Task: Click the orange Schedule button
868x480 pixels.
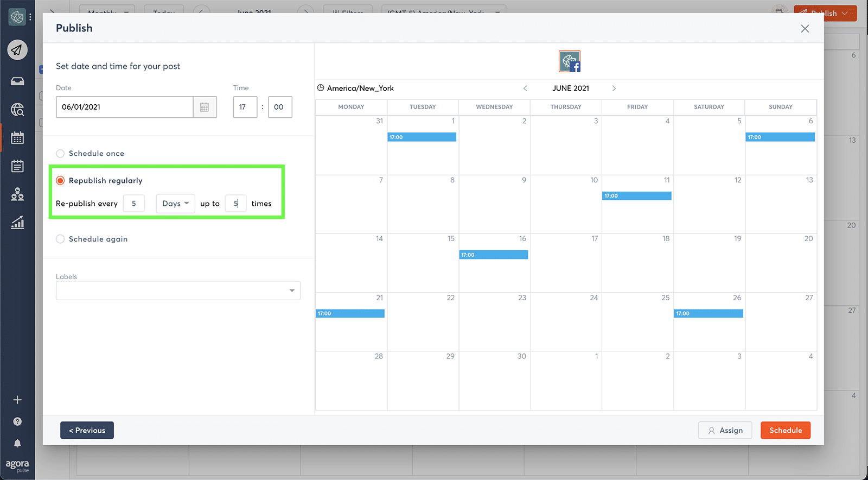Action: (x=786, y=430)
